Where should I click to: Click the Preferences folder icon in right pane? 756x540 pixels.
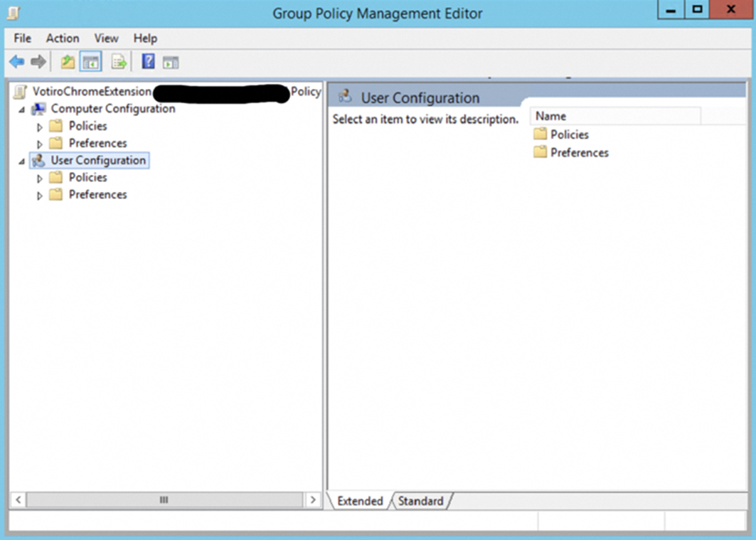pos(540,152)
